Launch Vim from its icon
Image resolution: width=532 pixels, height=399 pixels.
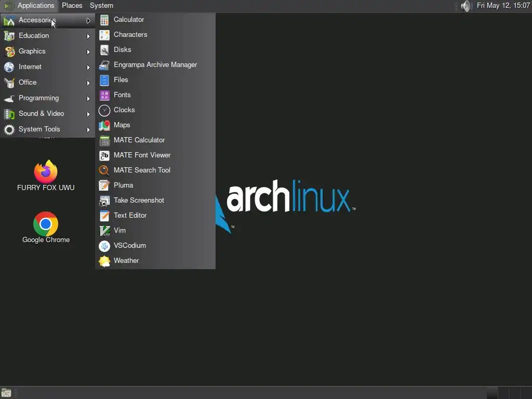pos(104,231)
